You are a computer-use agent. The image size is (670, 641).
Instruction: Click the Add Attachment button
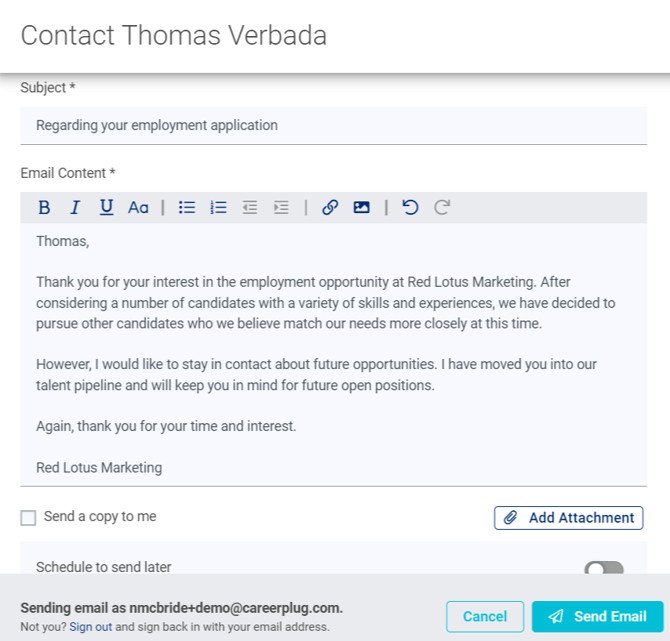coord(568,518)
